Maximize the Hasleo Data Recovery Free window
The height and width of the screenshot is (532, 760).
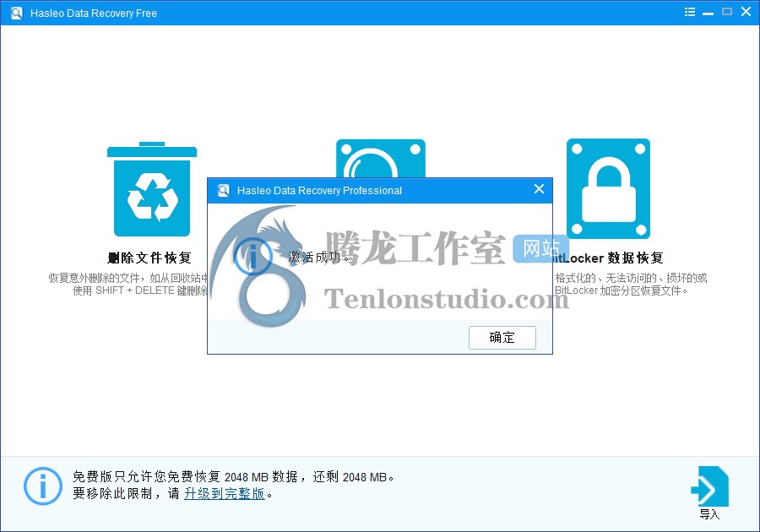click(727, 12)
